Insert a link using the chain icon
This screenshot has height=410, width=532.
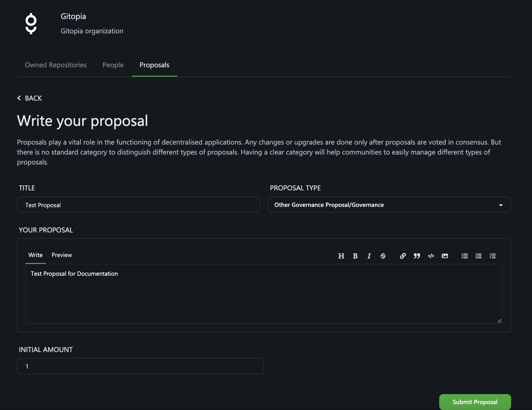tap(403, 256)
